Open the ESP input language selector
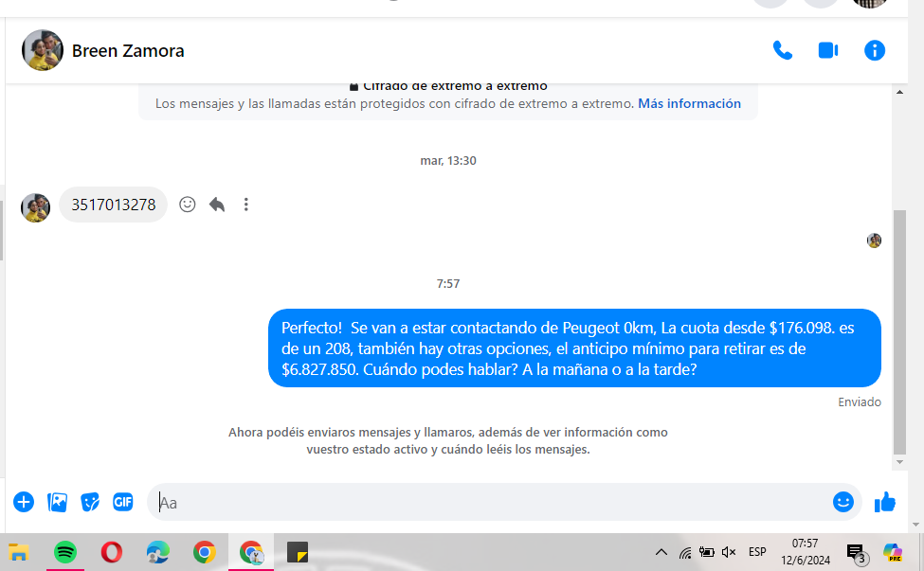924x571 pixels. 757,552
